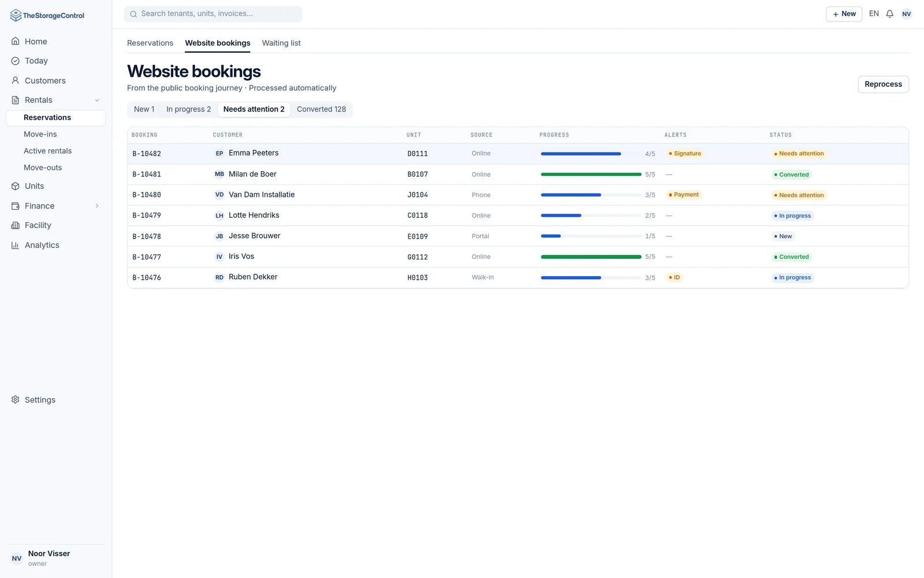
Task: Open Units via its cube icon
Action: 16,186
